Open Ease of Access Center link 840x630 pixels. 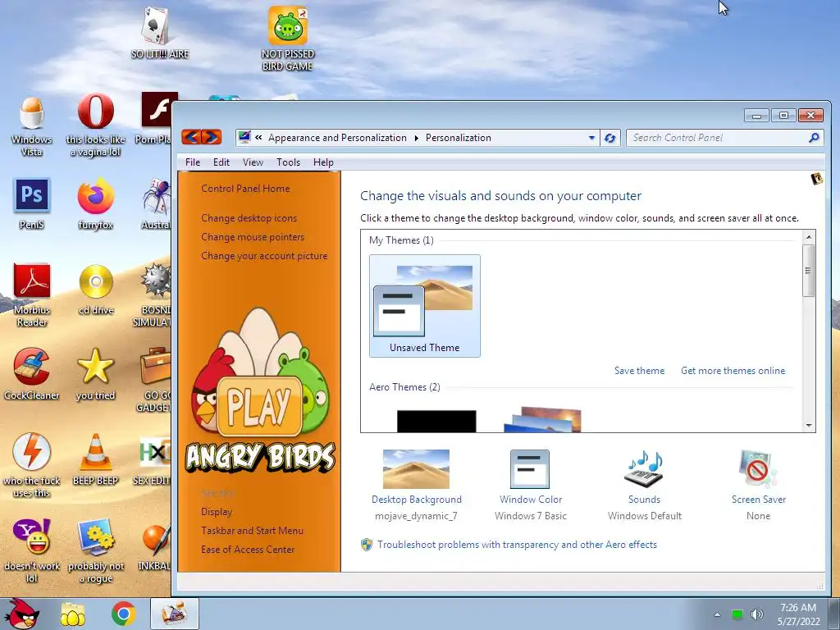point(248,549)
